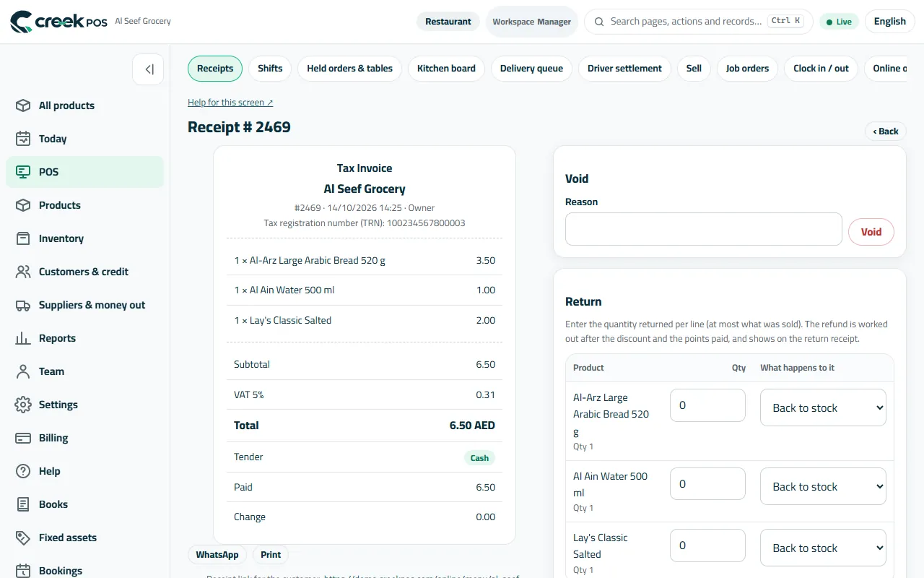
Task: Open Customers & credit people icon
Action: (23, 272)
